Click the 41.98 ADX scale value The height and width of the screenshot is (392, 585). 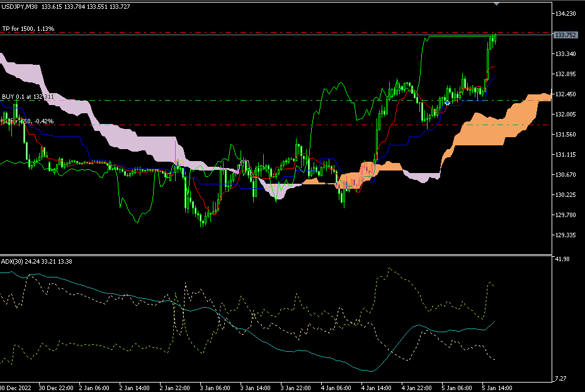pos(562,259)
